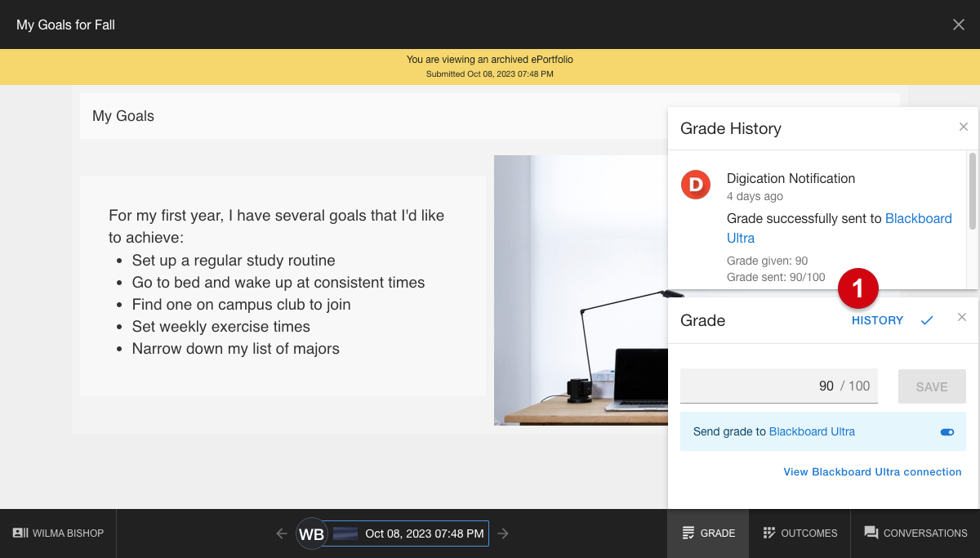Click the desk photo in the ePortfolio
Screen dimensions: 980x558
[x=581, y=290]
